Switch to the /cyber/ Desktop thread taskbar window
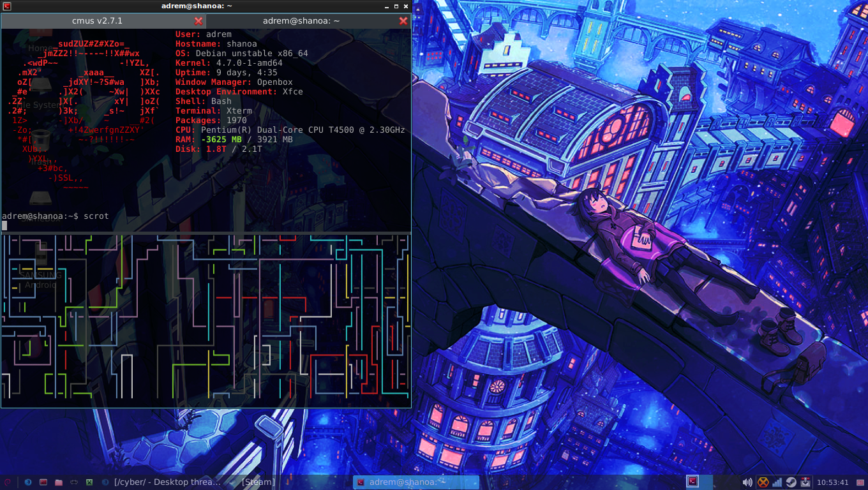Viewport: 868px width, 490px height. (x=161, y=482)
